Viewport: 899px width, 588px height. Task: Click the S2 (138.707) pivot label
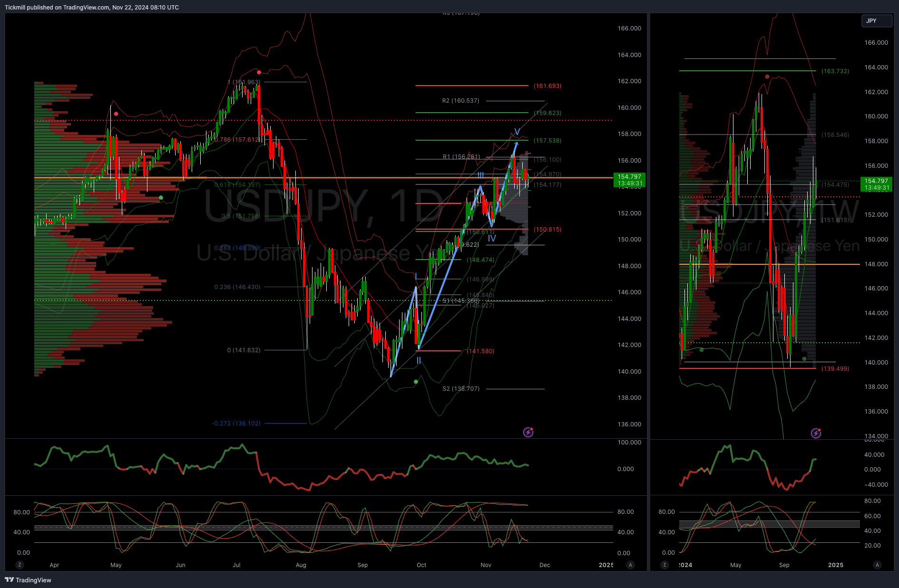[461, 389]
